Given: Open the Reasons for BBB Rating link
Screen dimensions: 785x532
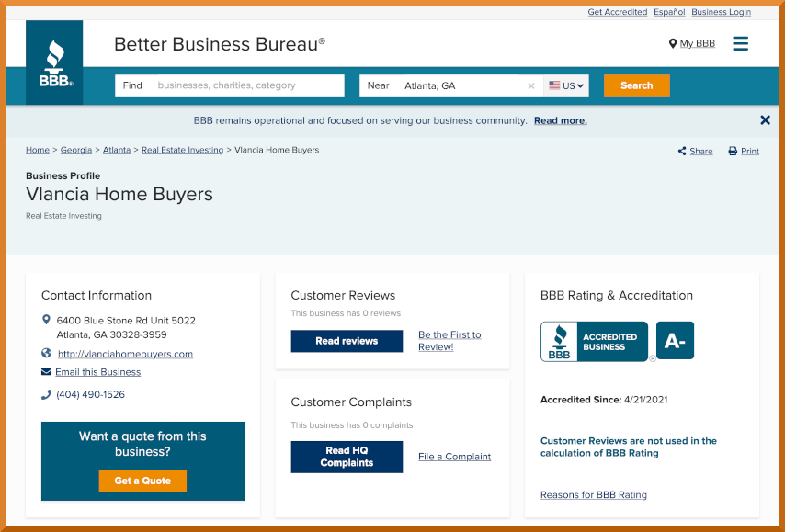Looking at the screenshot, I should 594,495.
